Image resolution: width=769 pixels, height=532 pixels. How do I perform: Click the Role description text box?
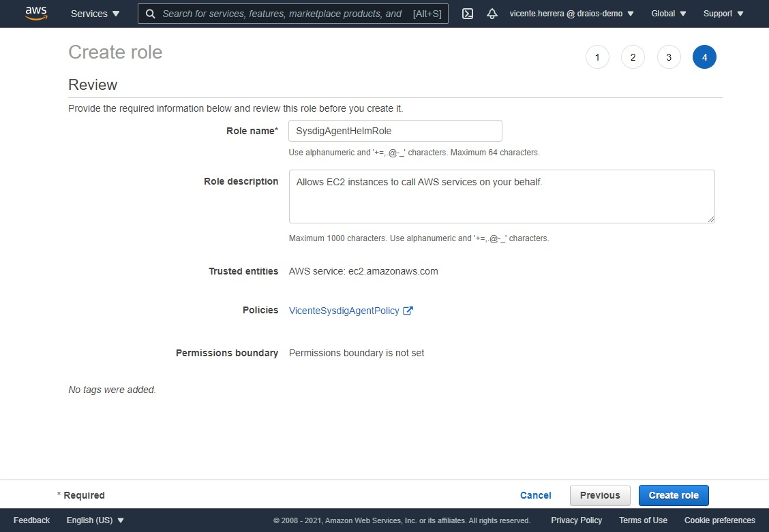pos(502,198)
